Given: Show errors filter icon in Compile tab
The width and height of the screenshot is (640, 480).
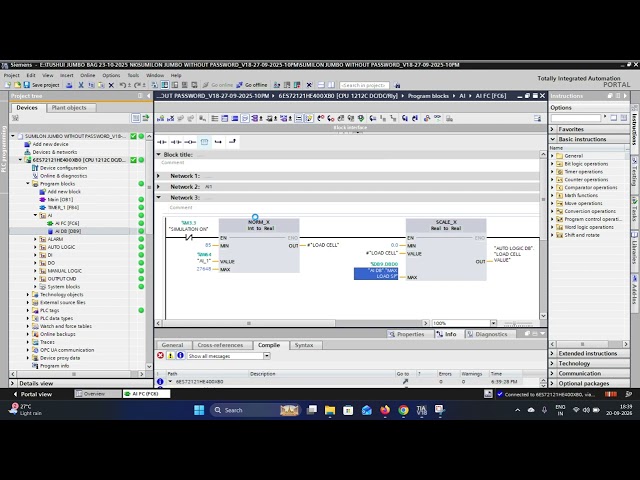Looking at the screenshot, I should point(160,356).
